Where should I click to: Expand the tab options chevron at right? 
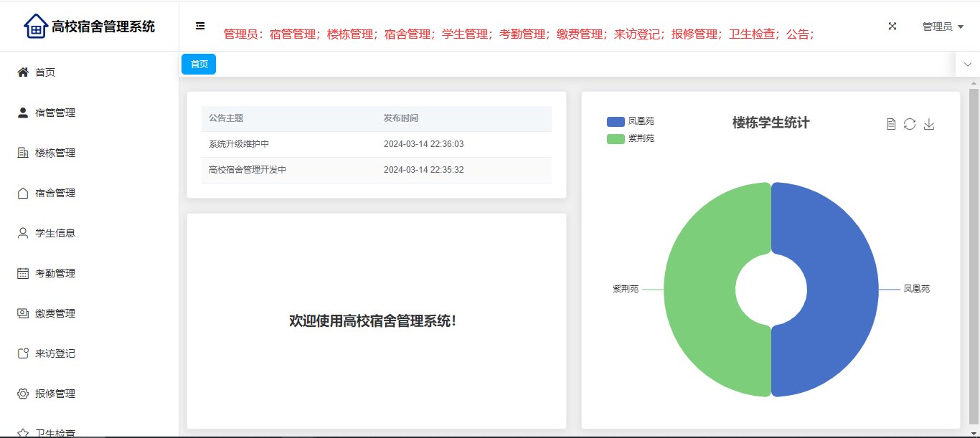point(967,65)
